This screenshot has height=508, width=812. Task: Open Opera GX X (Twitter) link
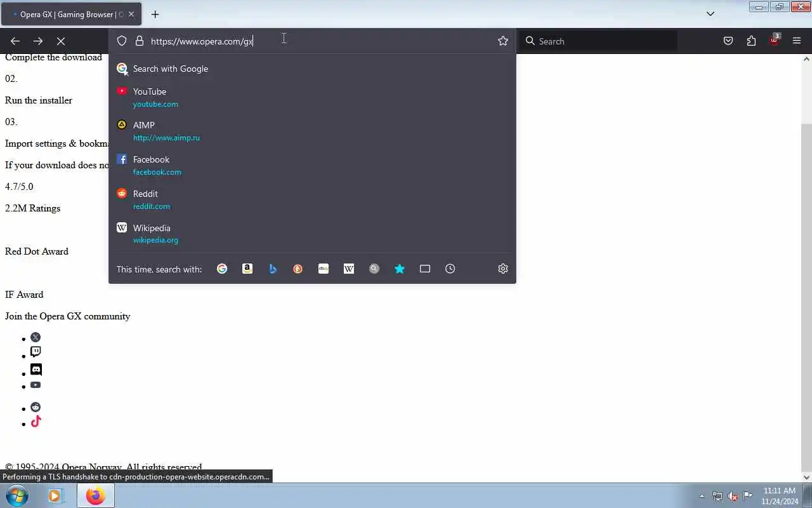click(36, 337)
